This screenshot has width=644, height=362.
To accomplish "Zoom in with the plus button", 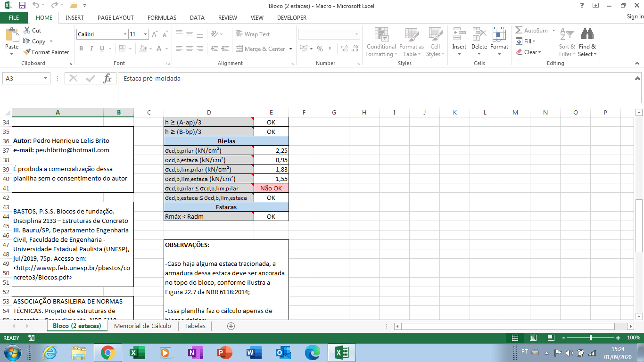I will pyautogui.click(x=618, y=338).
